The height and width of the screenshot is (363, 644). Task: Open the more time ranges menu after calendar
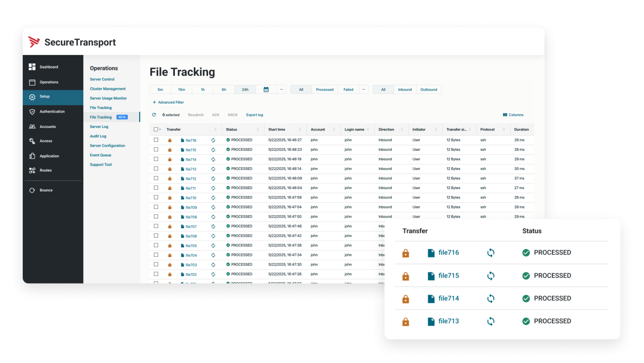tap(281, 90)
